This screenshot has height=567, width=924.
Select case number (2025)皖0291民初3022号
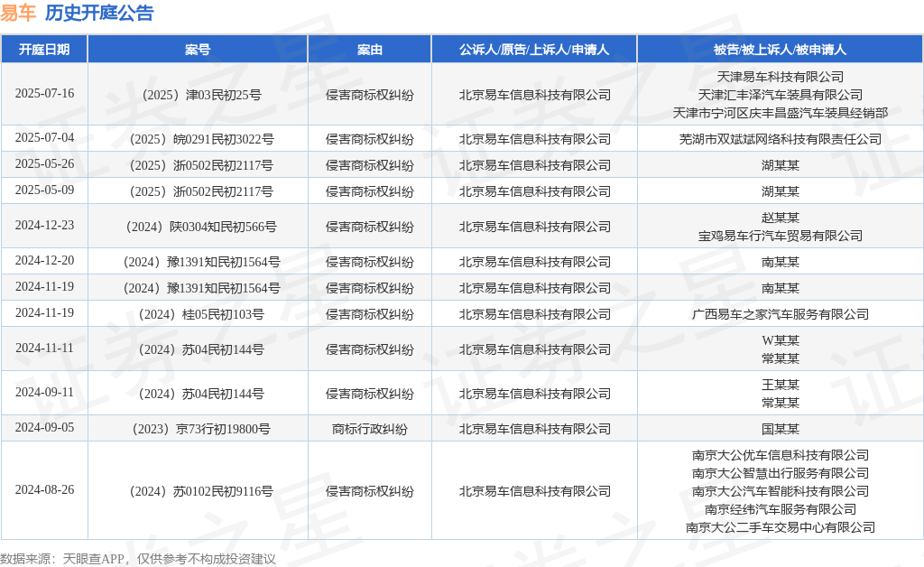click(x=201, y=139)
